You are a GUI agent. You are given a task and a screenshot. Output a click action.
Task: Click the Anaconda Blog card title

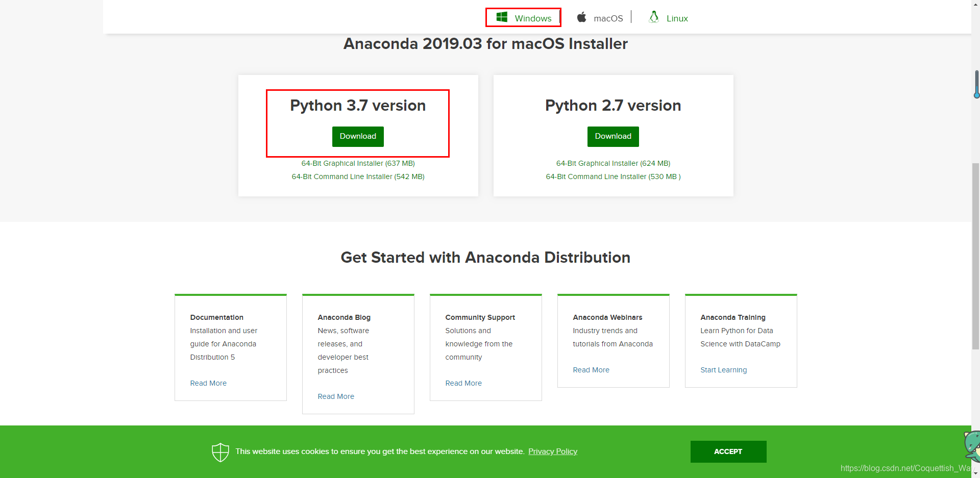pyautogui.click(x=344, y=317)
